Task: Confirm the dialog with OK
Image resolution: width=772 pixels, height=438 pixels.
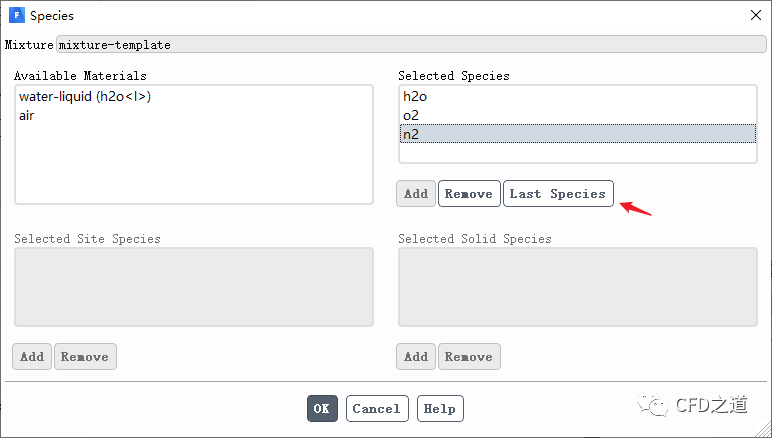Action: click(x=321, y=408)
